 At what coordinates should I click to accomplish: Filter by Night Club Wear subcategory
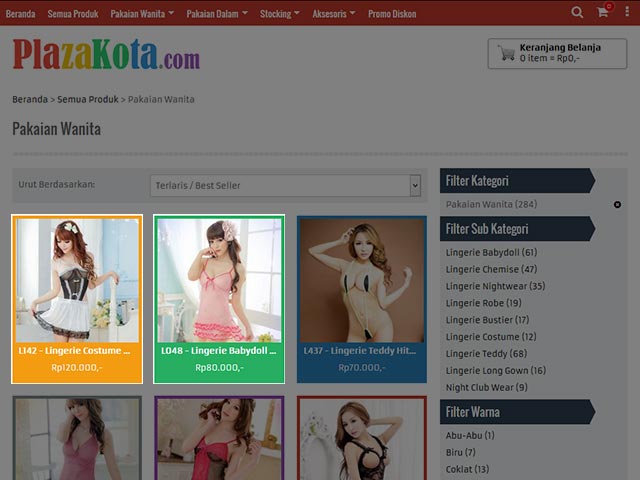coord(486,388)
